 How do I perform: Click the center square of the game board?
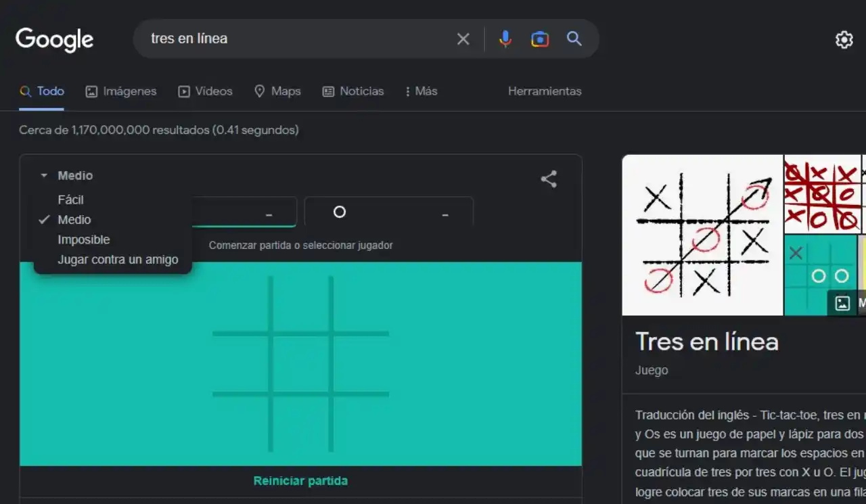(x=300, y=364)
